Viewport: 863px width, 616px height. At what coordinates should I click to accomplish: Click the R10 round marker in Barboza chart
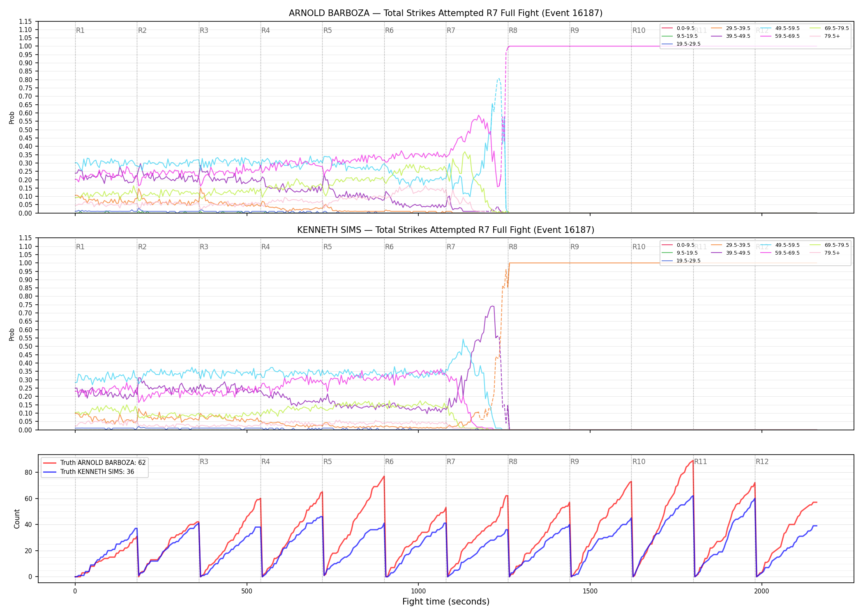(639, 30)
